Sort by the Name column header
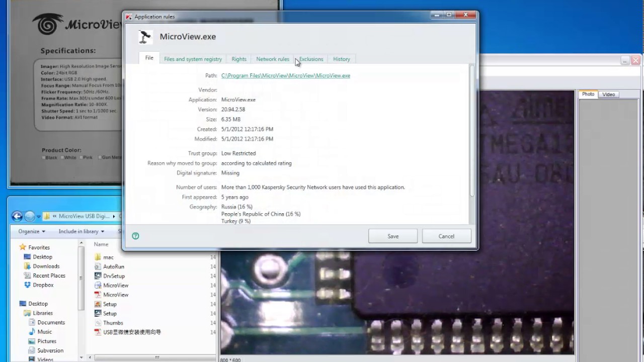This screenshot has width=644, height=362. [x=102, y=244]
